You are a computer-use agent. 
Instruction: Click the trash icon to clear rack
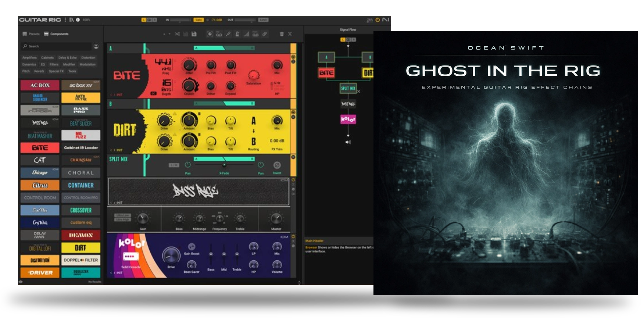(x=282, y=34)
